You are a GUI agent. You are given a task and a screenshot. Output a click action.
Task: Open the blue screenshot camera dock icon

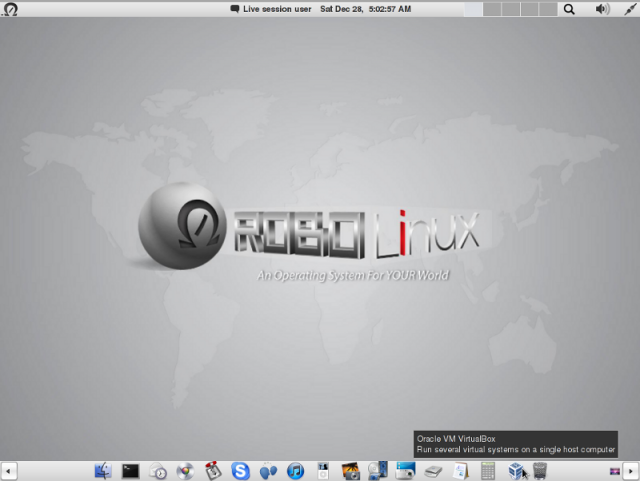coord(405,471)
